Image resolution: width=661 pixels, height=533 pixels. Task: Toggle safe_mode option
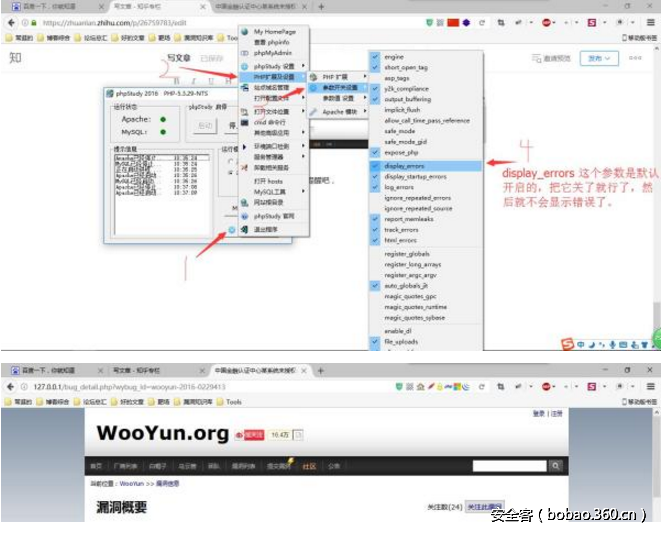pos(426,131)
